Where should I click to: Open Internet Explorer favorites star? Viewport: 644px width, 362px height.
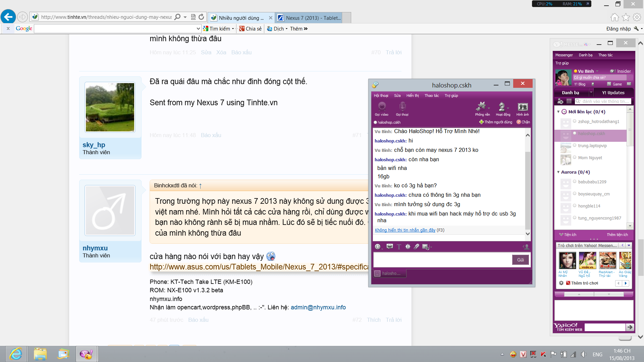pyautogui.click(x=626, y=17)
